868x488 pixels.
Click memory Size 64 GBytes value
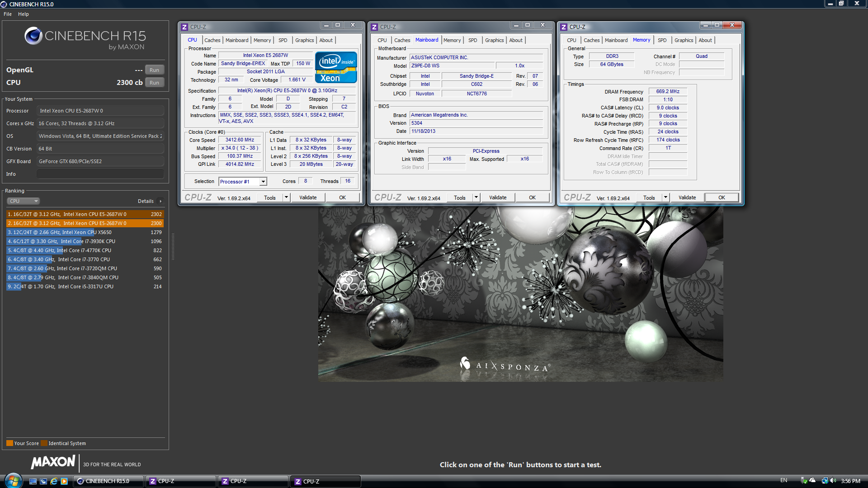click(x=612, y=65)
